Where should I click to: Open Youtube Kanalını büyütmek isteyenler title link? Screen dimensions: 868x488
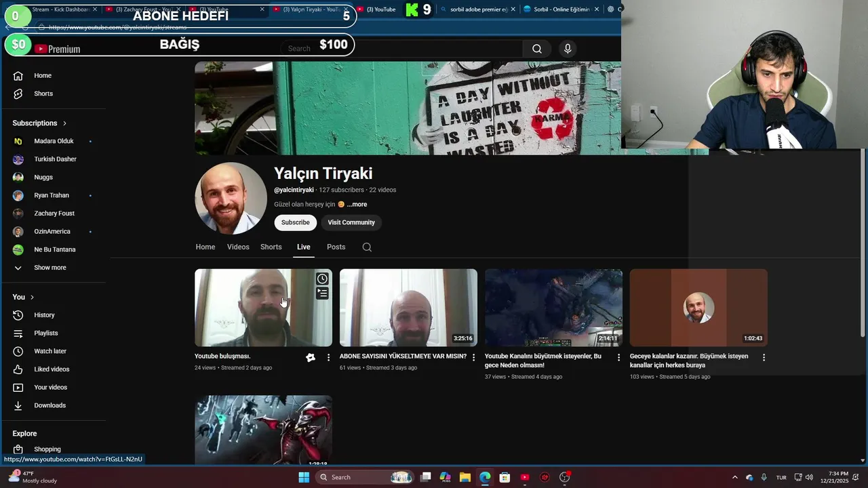[x=543, y=360]
